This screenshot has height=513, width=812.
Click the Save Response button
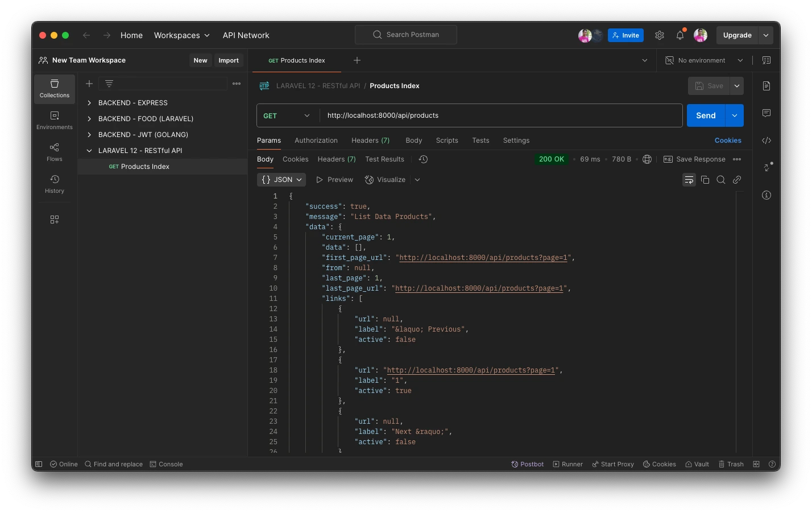click(694, 159)
